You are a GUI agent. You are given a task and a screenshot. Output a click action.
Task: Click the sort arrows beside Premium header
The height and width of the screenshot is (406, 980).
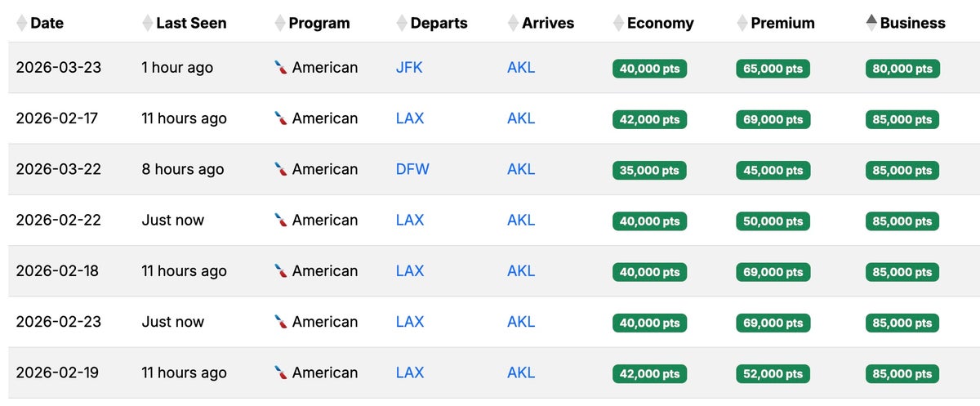[742, 23]
